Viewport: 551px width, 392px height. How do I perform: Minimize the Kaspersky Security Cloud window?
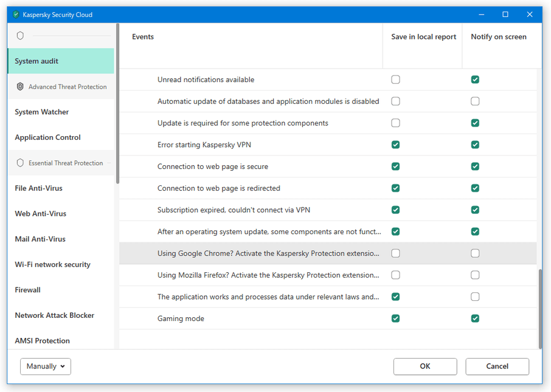tap(482, 15)
